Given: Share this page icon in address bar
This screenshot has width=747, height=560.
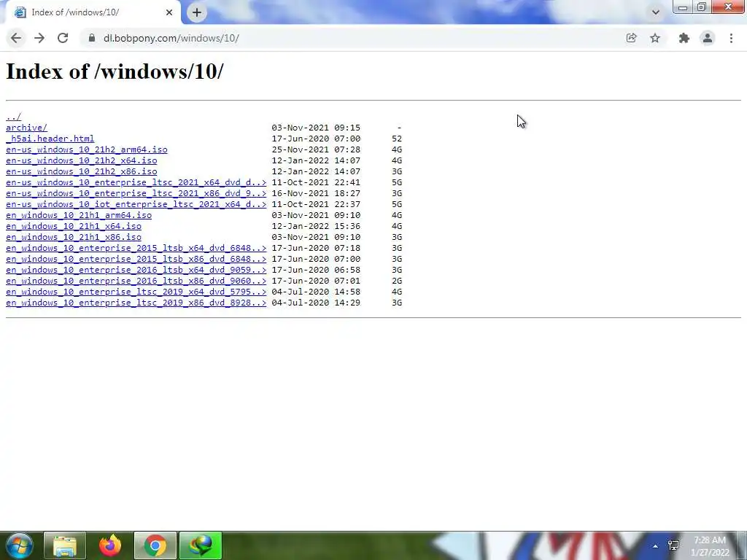Looking at the screenshot, I should (x=631, y=38).
